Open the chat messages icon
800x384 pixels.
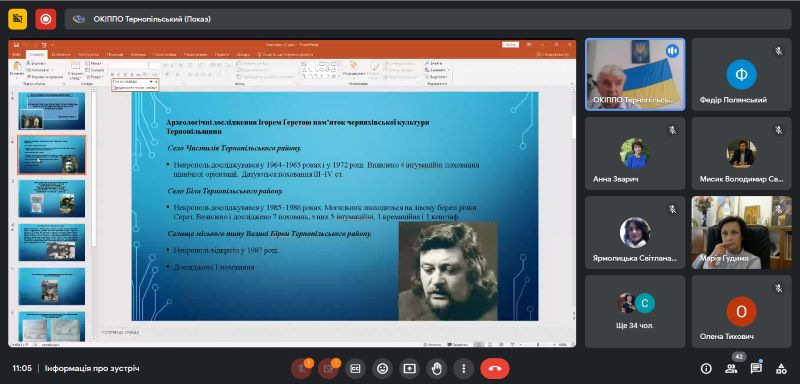coord(756,368)
